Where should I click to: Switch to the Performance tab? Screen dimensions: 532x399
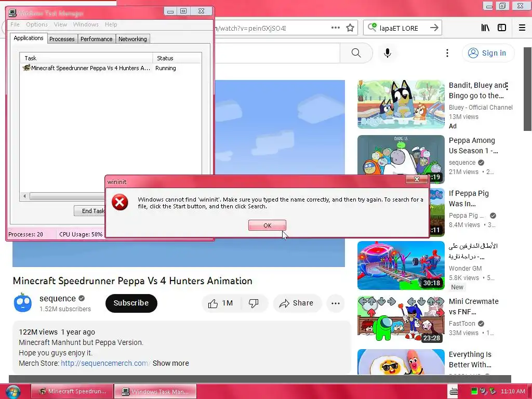click(x=96, y=39)
